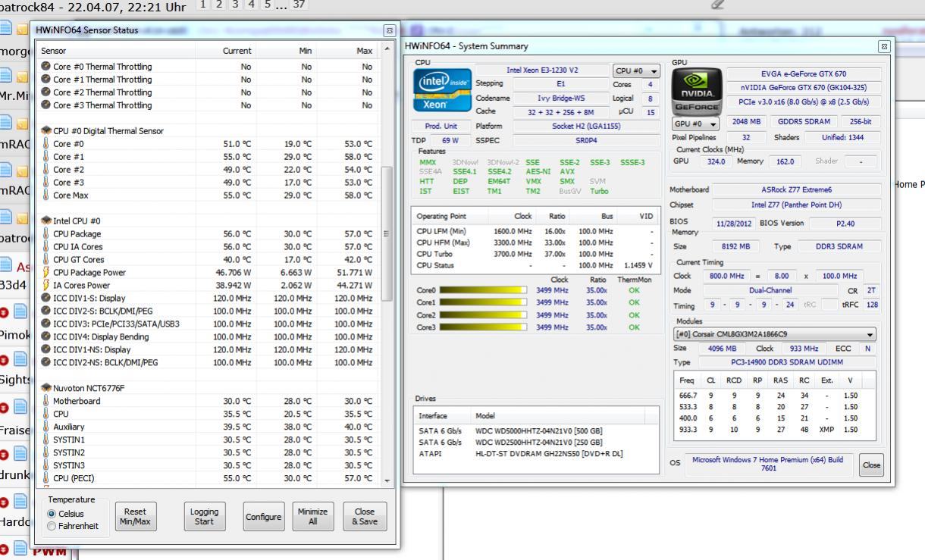This screenshot has width=925, height=560.
Task: Click the Sensor Status vertical scrollbar thumb
Action: 387,233
